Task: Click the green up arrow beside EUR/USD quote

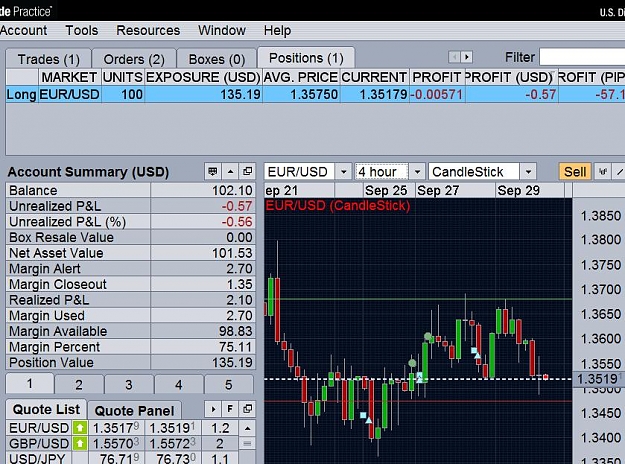Action: click(80, 428)
